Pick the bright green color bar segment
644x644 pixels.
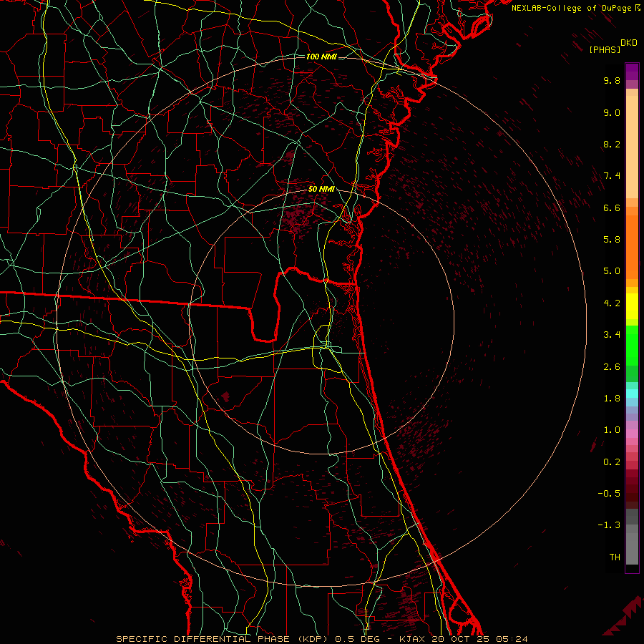pos(632,346)
